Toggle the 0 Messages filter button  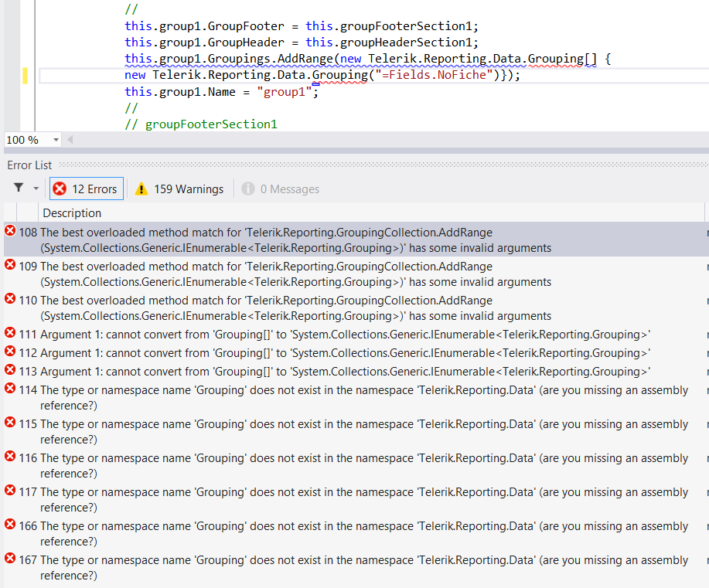pyautogui.click(x=280, y=189)
